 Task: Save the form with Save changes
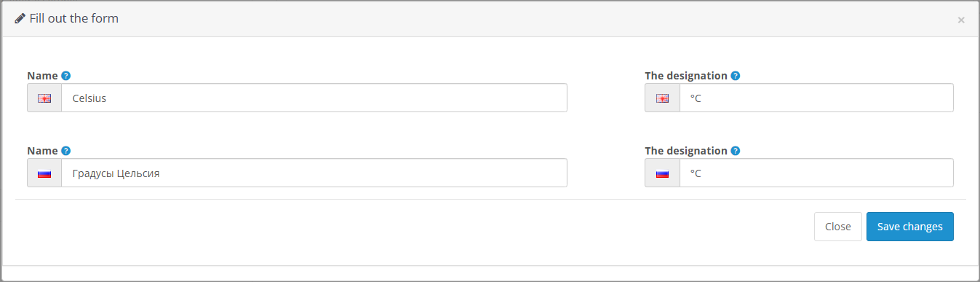pyautogui.click(x=910, y=227)
